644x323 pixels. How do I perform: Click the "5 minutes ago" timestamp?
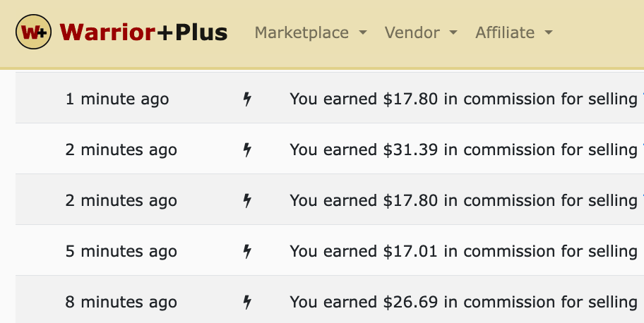(121, 251)
